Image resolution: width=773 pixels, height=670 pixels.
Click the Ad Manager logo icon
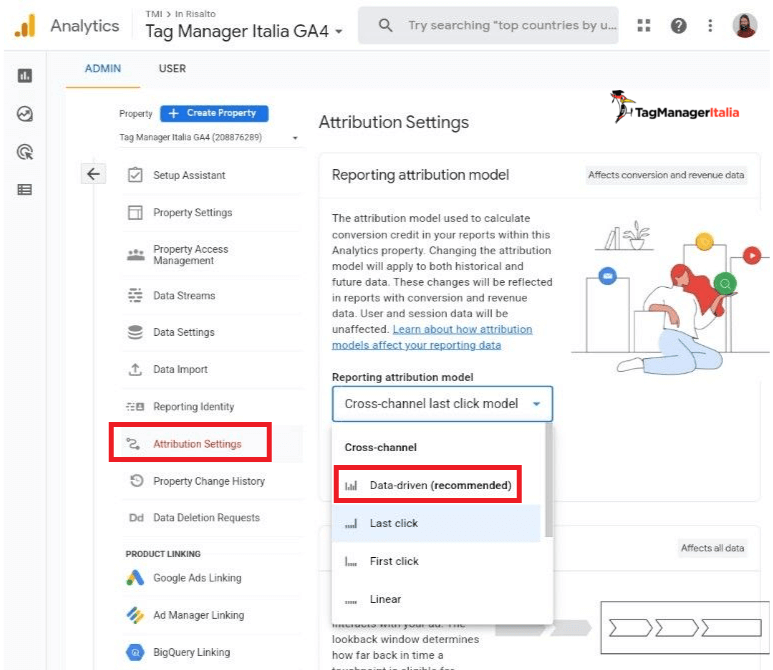[135, 615]
